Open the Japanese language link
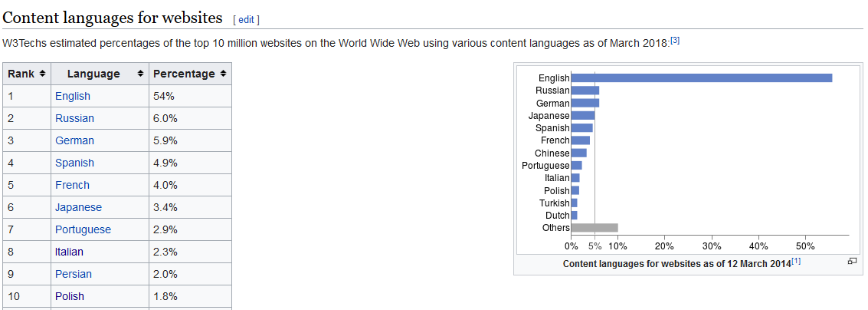This screenshot has height=310, width=868. coord(78,207)
